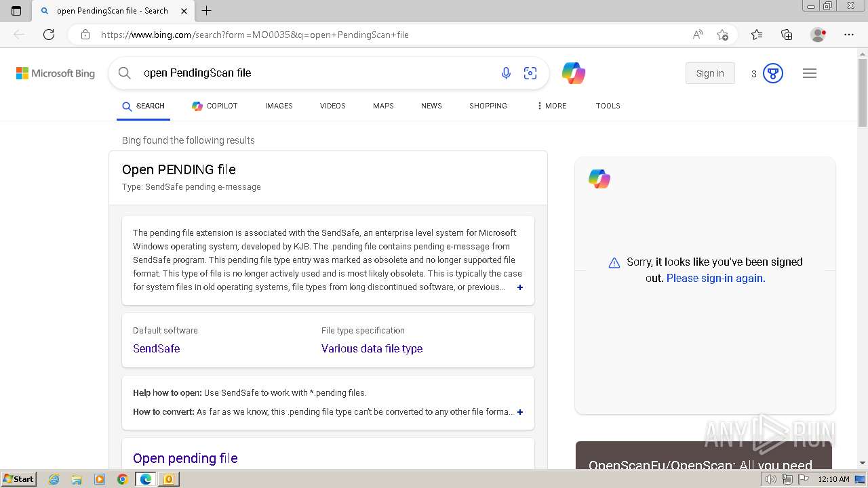868x488 pixels.
Task: Add this page to favorites
Action: pos(723,35)
